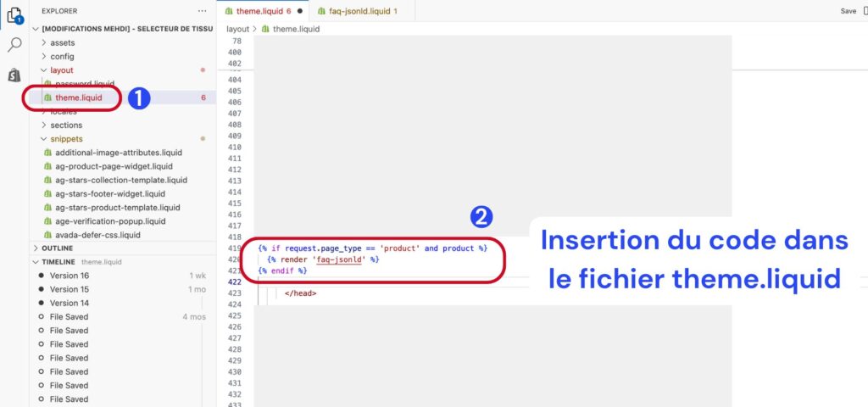Click line number 404 in gutter
This screenshot has height=407, width=868.
pyautogui.click(x=235, y=80)
